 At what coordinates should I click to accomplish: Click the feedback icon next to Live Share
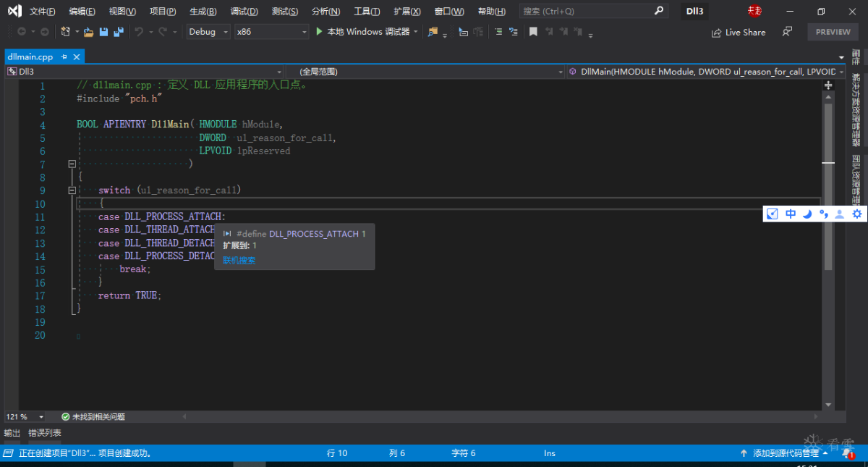(x=788, y=32)
